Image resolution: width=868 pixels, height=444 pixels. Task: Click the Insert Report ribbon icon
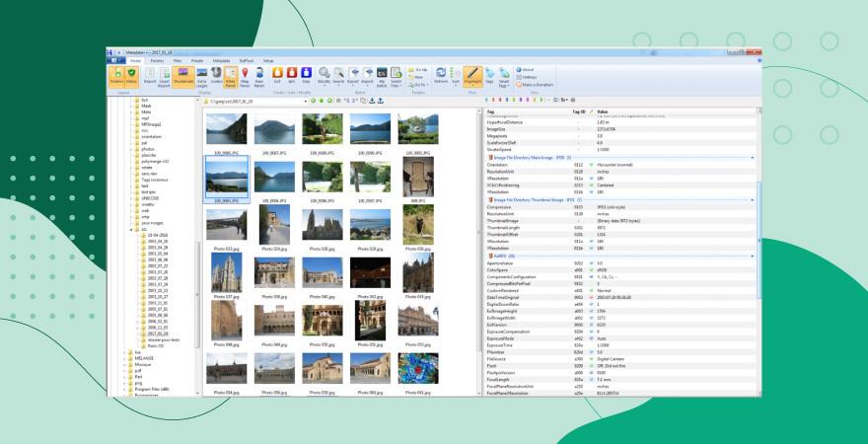click(165, 77)
